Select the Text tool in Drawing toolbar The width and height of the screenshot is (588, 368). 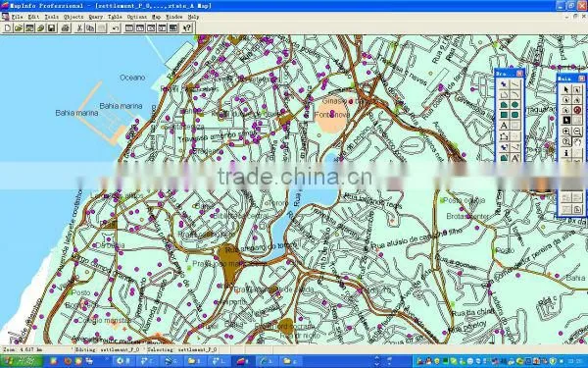point(504,126)
